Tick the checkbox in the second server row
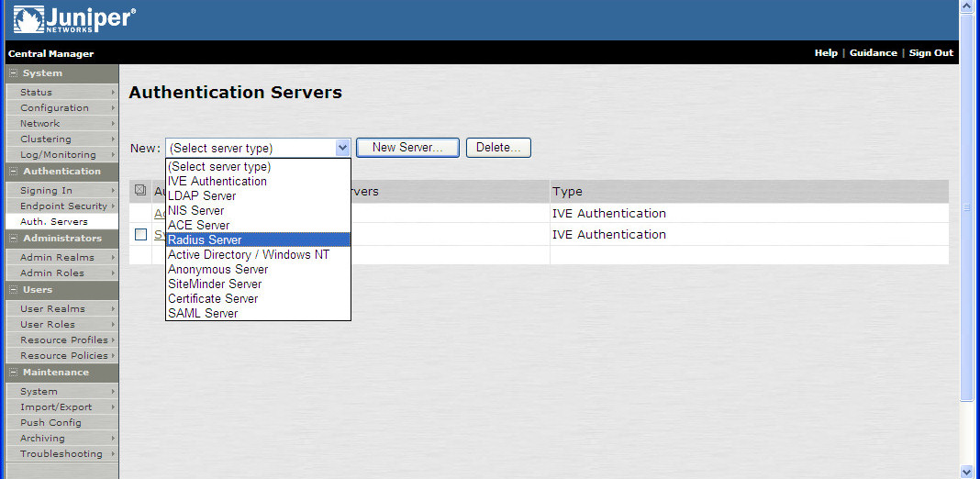Viewport: 980px width, 479px height. coord(140,235)
